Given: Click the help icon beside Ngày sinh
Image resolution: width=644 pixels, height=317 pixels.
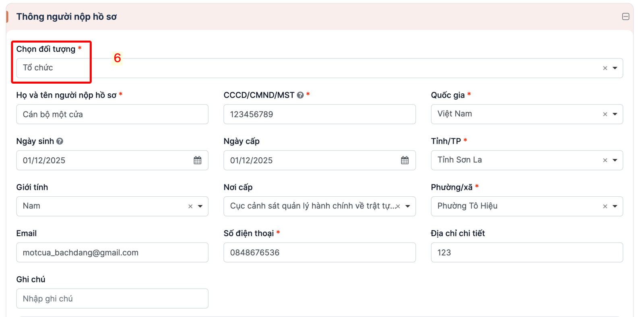Looking at the screenshot, I should point(60,141).
